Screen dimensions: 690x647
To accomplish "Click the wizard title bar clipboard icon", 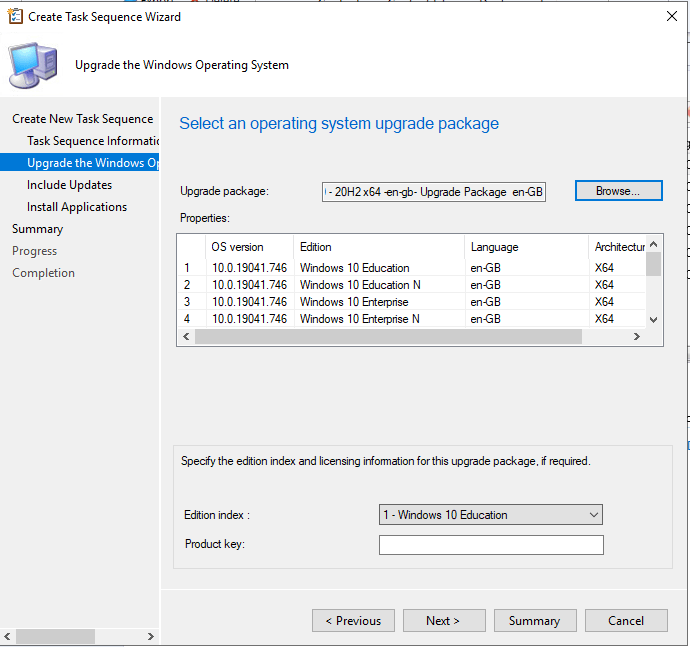I will 16,16.
